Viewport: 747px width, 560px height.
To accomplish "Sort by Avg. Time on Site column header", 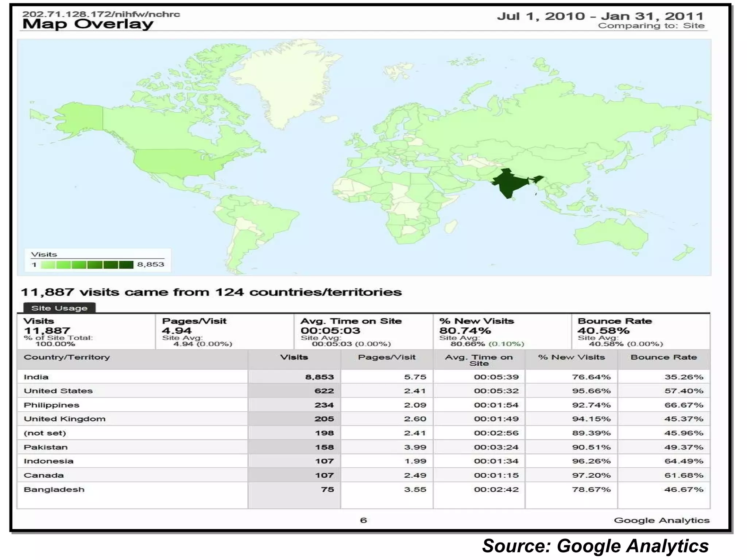I will tap(479, 360).
